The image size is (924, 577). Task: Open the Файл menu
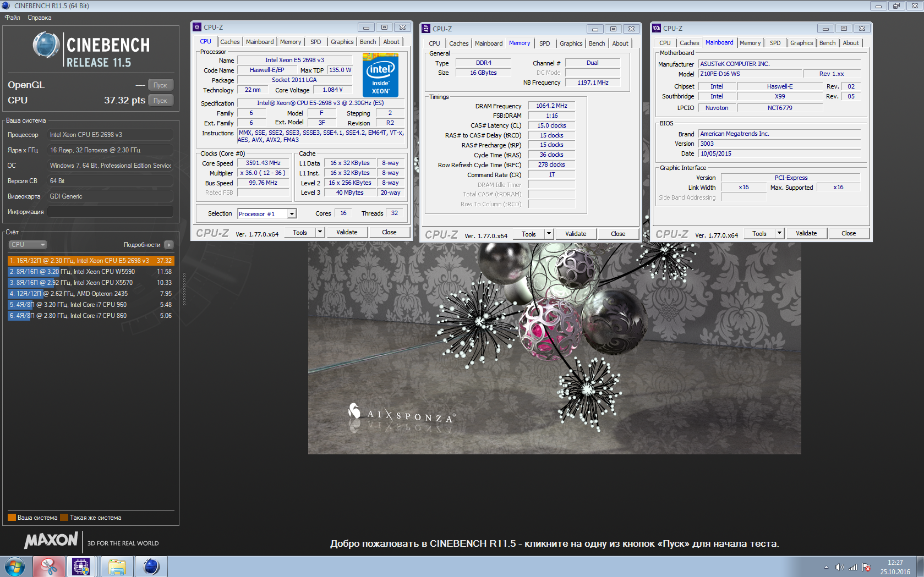coord(12,18)
